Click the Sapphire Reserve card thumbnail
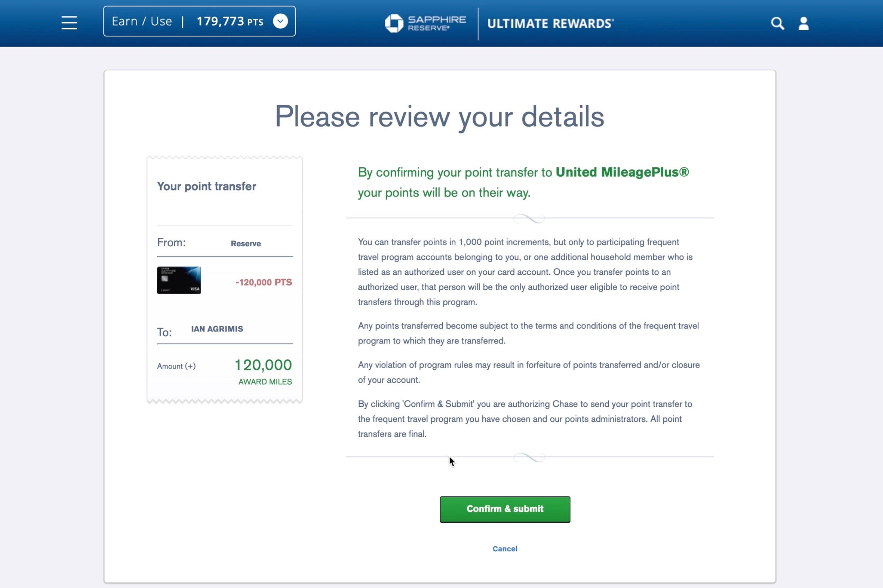 [179, 280]
